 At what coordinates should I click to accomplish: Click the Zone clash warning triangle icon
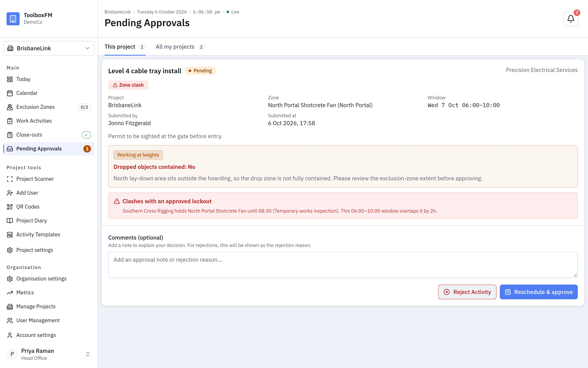115,85
